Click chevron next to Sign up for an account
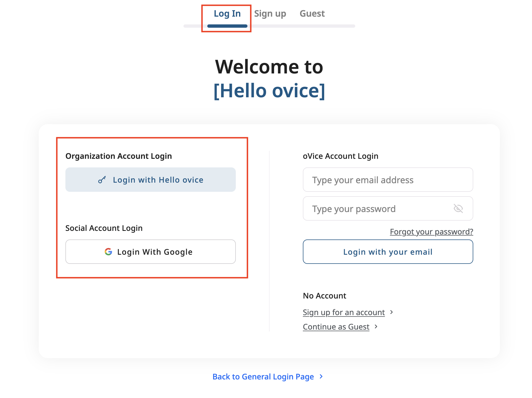 tap(392, 312)
